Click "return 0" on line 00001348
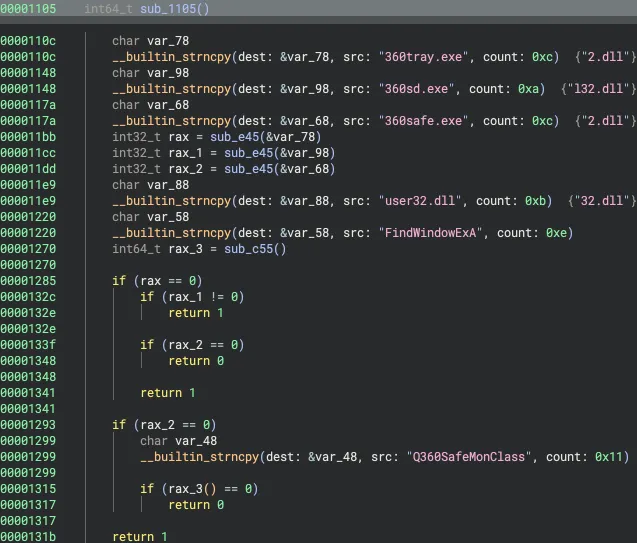Screen dimensions: 637x543 pos(196,361)
